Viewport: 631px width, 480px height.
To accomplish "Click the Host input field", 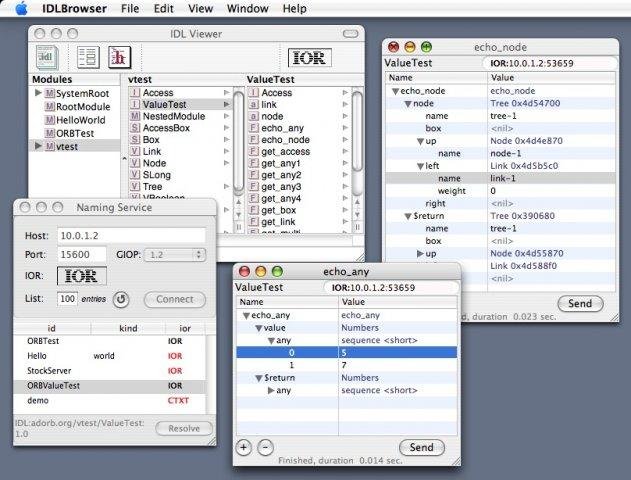I will (x=131, y=235).
